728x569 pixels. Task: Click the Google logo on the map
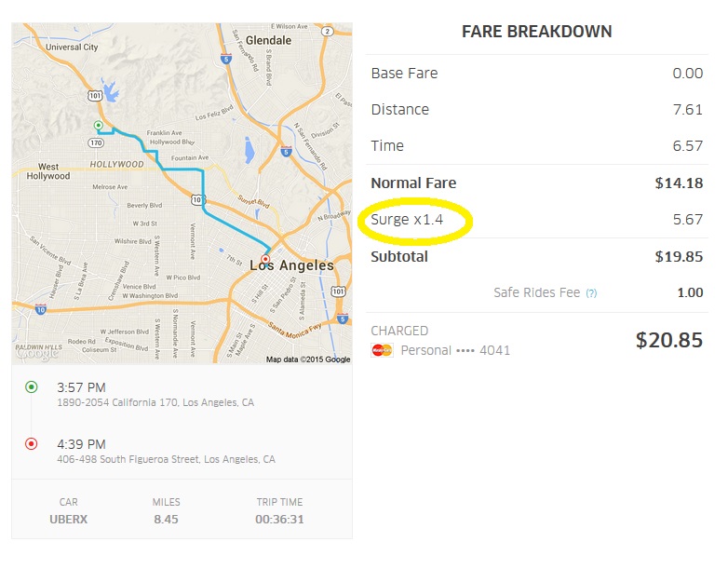click(x=37, y=353)
